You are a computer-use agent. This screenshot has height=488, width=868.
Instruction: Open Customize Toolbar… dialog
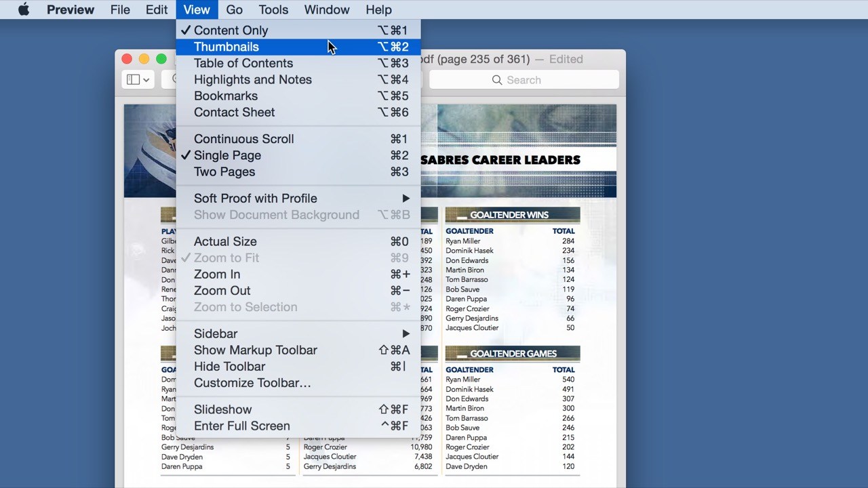(298, 383)
